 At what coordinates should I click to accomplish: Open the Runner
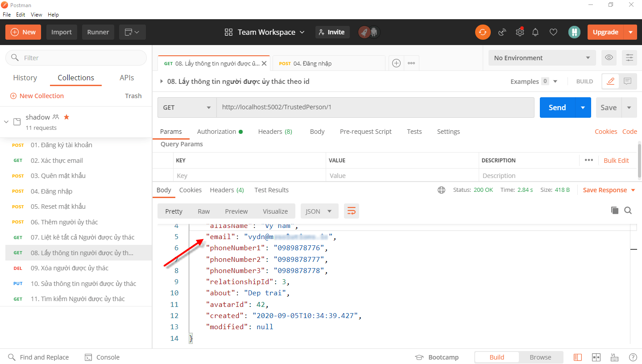(x=98, y=32)
